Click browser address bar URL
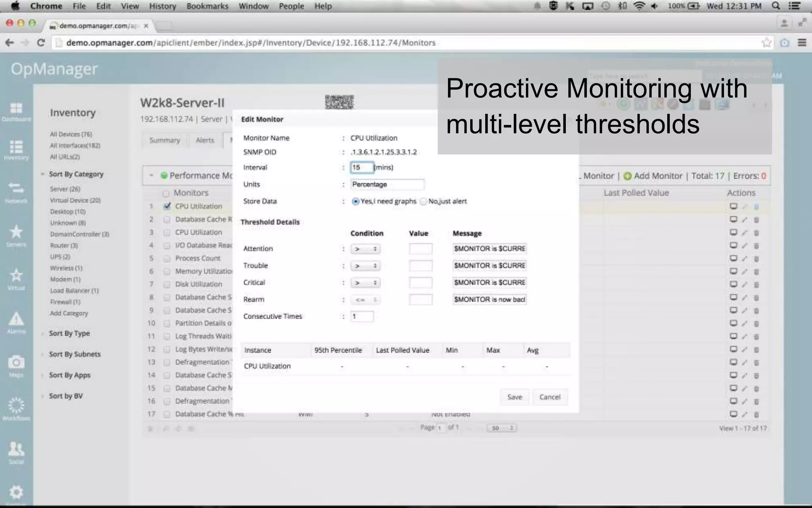This screenshot has height=508, width=812. tap(251, 42)
